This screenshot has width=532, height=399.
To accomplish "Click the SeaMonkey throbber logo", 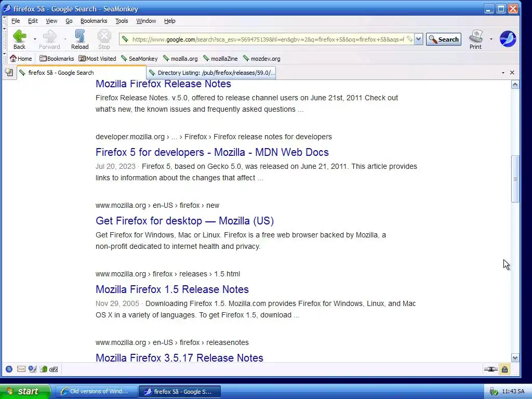I will pos(508,38).
